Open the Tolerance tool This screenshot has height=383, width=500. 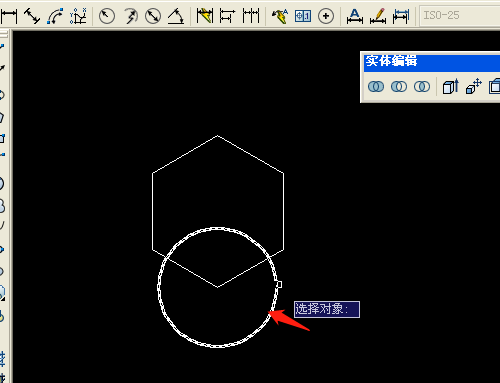click(303, 16)
